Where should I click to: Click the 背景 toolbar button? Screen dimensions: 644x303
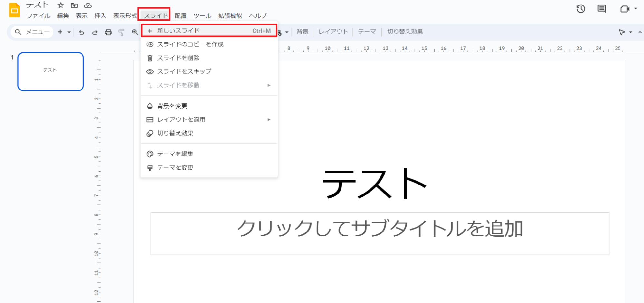[302, 32]
